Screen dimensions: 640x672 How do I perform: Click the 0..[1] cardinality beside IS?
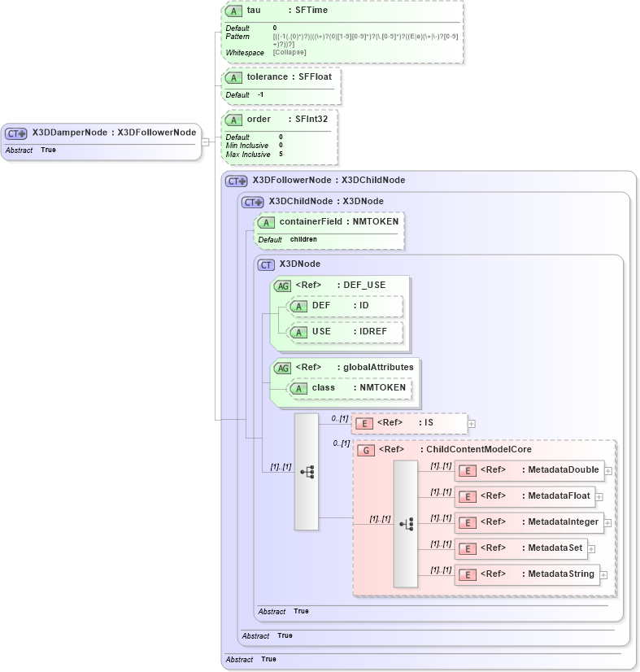tap(340, 418)
